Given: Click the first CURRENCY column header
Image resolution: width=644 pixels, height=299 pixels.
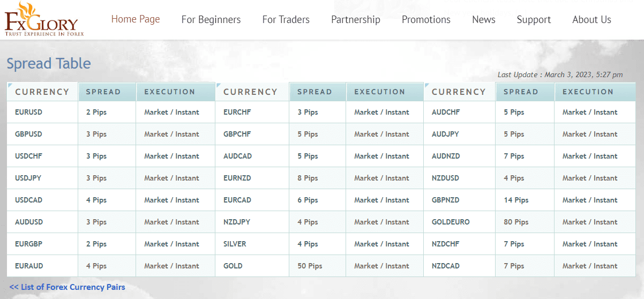Looking at the screenshot, I should point(42,92).
